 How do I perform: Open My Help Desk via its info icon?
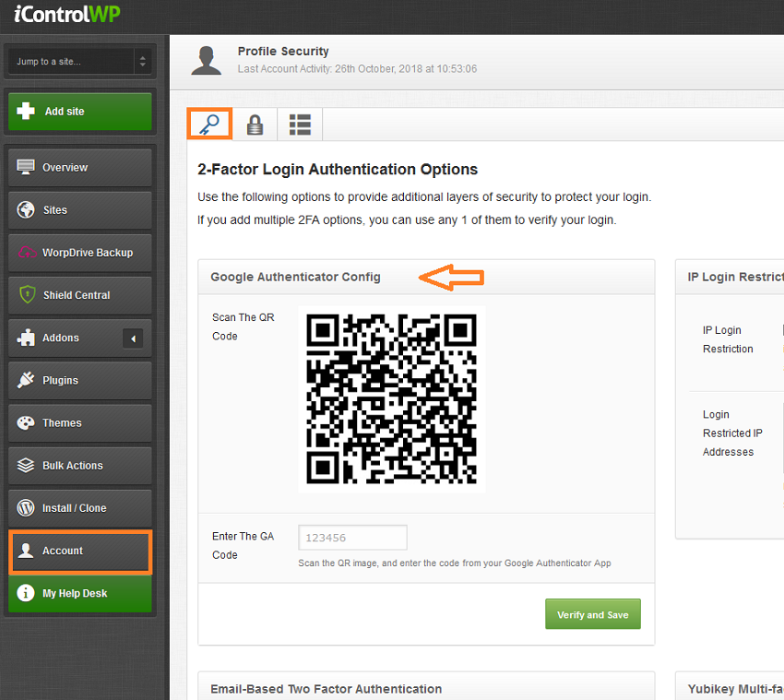click(x=27, y=593)
